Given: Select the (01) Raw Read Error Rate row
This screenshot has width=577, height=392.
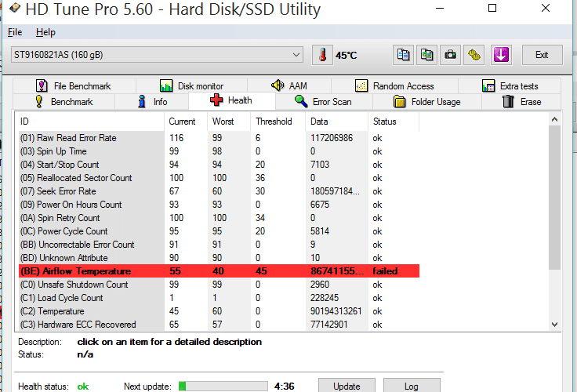Looking at the screenshot, I should tap(219, 138).
